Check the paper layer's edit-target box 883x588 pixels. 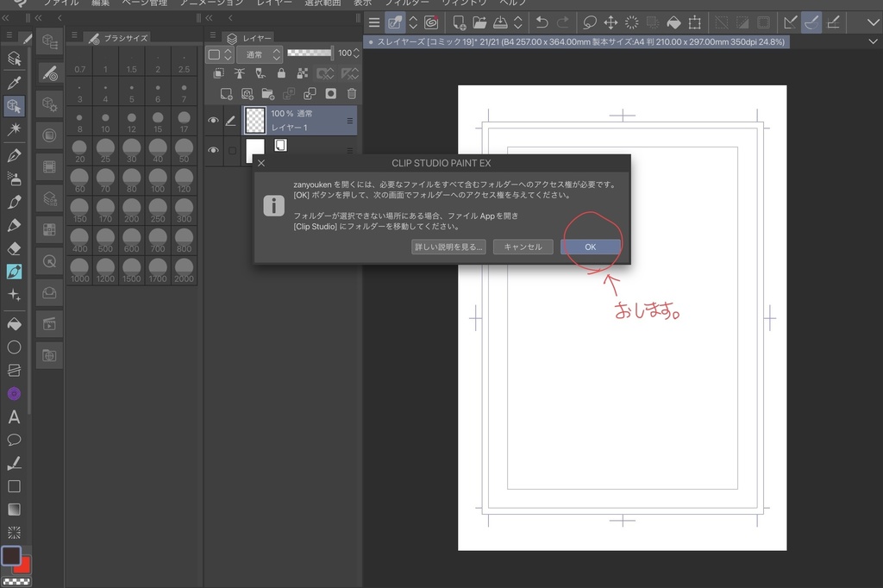(232, 150)
